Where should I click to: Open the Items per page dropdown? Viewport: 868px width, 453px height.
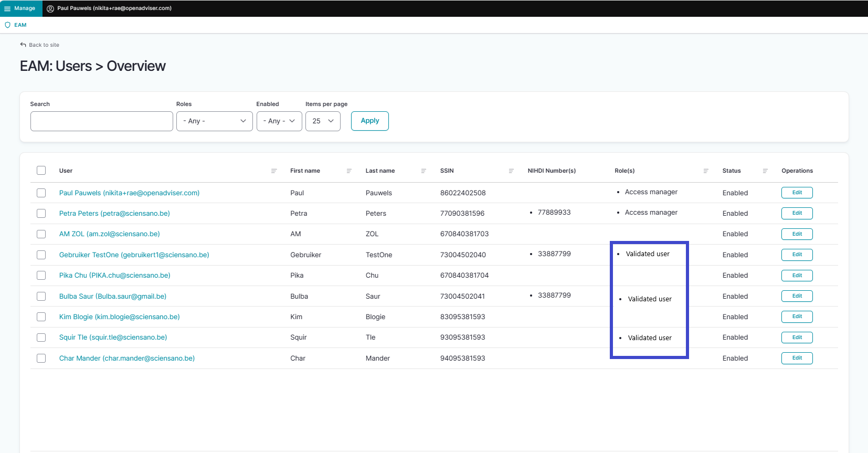[323, 121]
